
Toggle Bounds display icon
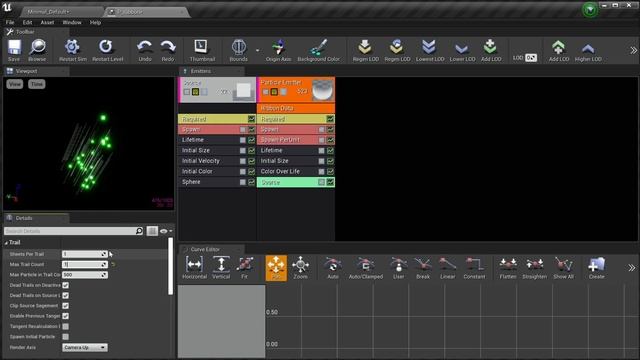[x=238, y=50]
